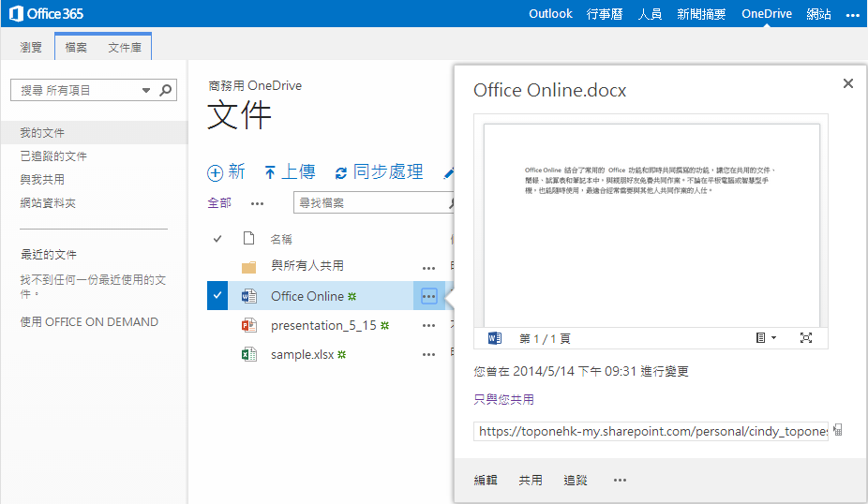Click the 共用 share link in the callout
The image size is (868, 504).
tap(531, 481)
